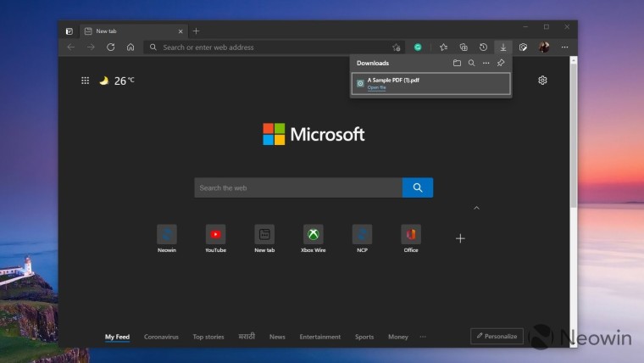Open the weather 26 °C widget
The height and width of the screenshot is (363, 644).
117,81
